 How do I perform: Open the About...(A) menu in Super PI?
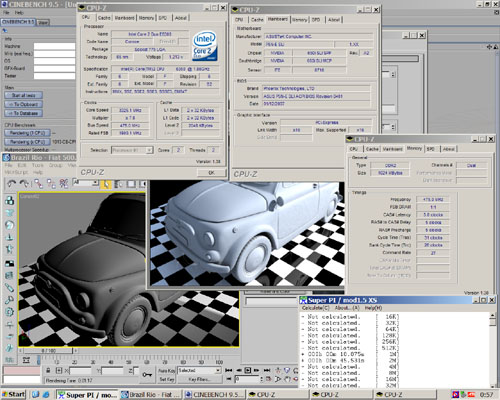click(x=347, y=308)
